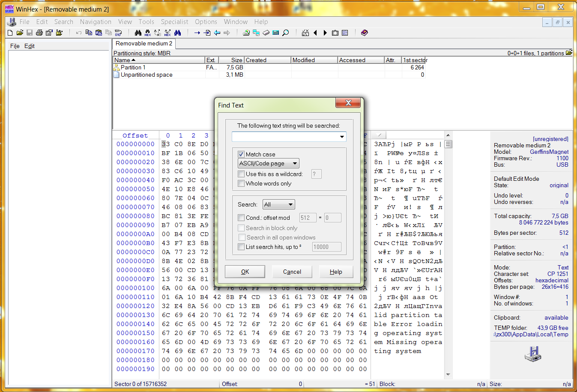The width and height of the screenshot is (577, 392).
Task: Open the Search direction All dropdown
Action: click(x=279, y=204)
